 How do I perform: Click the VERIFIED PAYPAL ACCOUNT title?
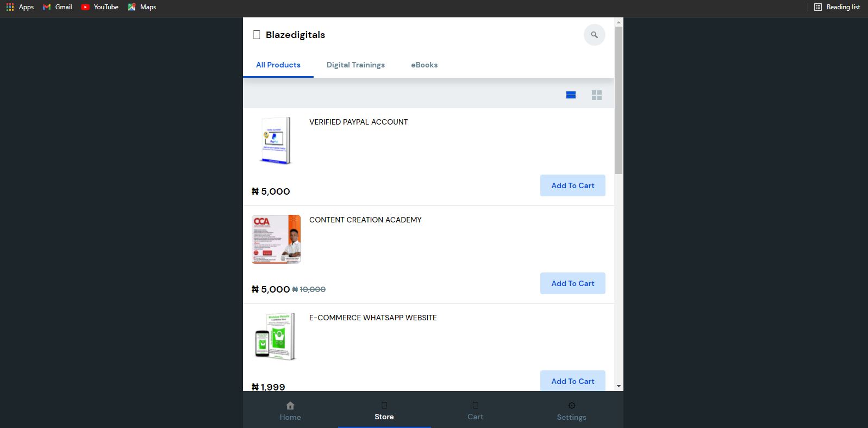(x=359, y=122)
